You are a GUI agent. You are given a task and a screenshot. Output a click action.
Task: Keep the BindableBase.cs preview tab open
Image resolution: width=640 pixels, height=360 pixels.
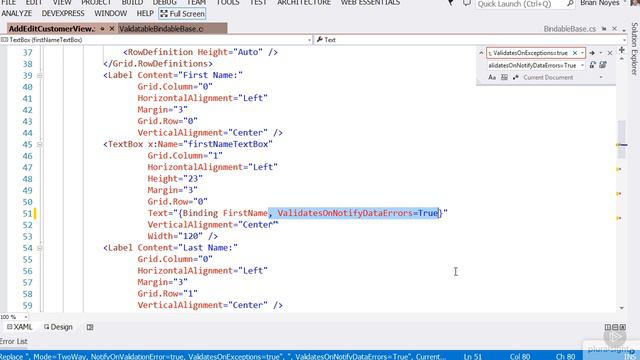[x=604, y=29]
